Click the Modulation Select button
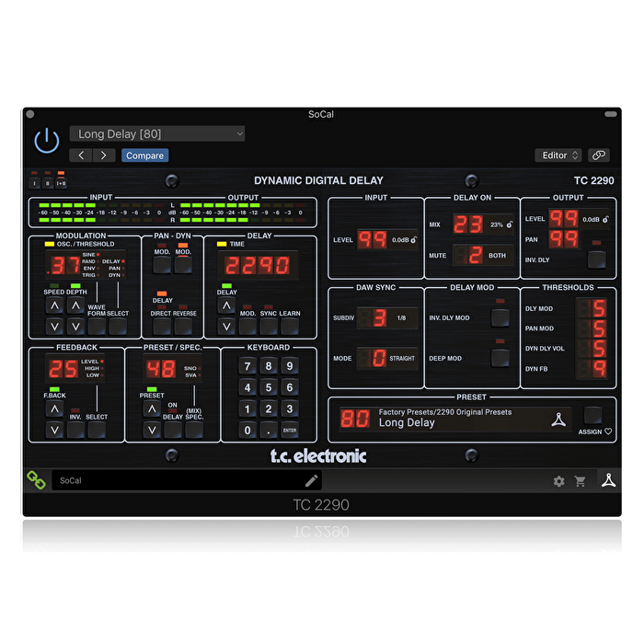Image resolution: width=644 pixels, height=644 pixels. pyautogui.click(x=118, y=327)
